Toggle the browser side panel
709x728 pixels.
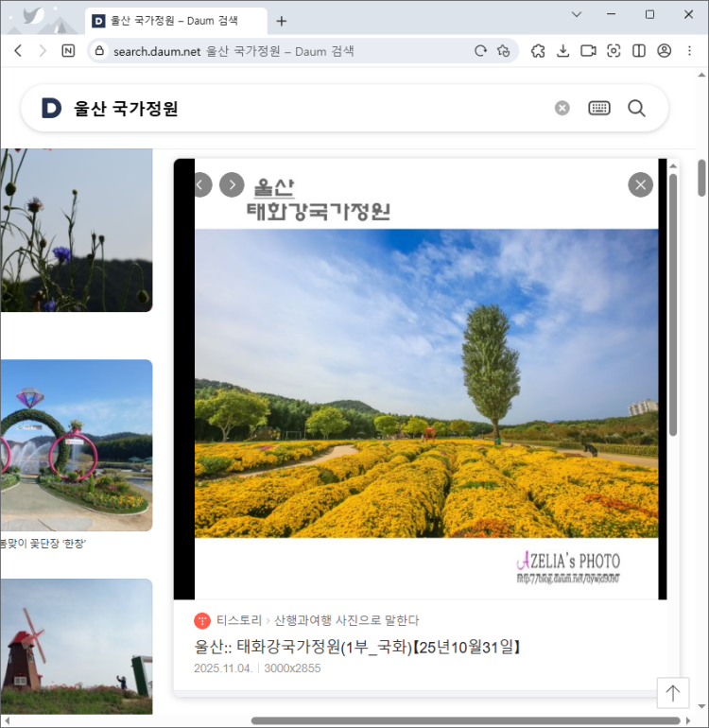pyautogui.click(x=639, y=51)
